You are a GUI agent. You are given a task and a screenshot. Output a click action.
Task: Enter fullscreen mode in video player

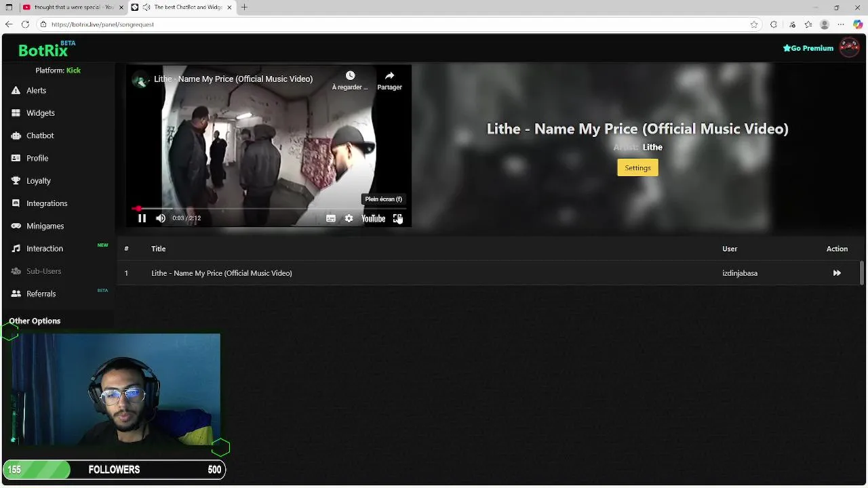(x=397, y=218)
